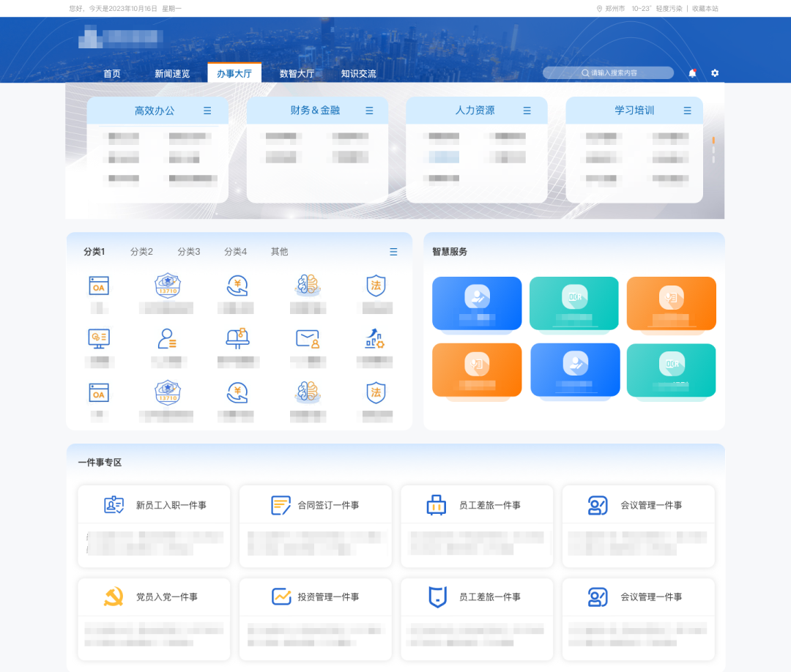
Task: Click the 合同签订一件事 document icon
Action: tap(281, 505)
